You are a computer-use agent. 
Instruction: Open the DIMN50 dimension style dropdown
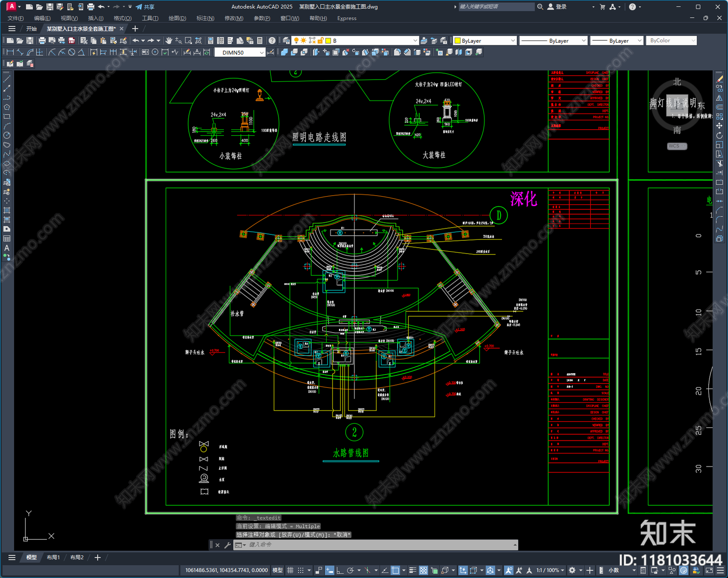click(240, 52)
